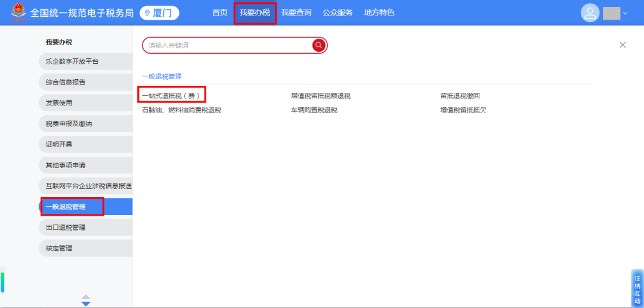Select 综合信息报告 in the sidebar
Image resolution: width=644 pixels, height=308 pixels.
[86, 82]
